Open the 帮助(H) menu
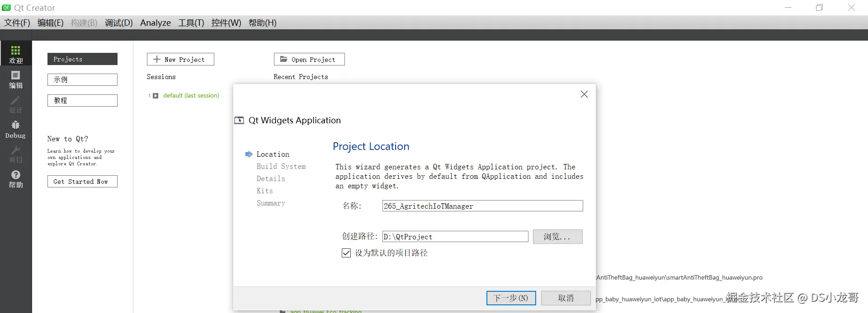The image size is (868, 313). point(263,23)
